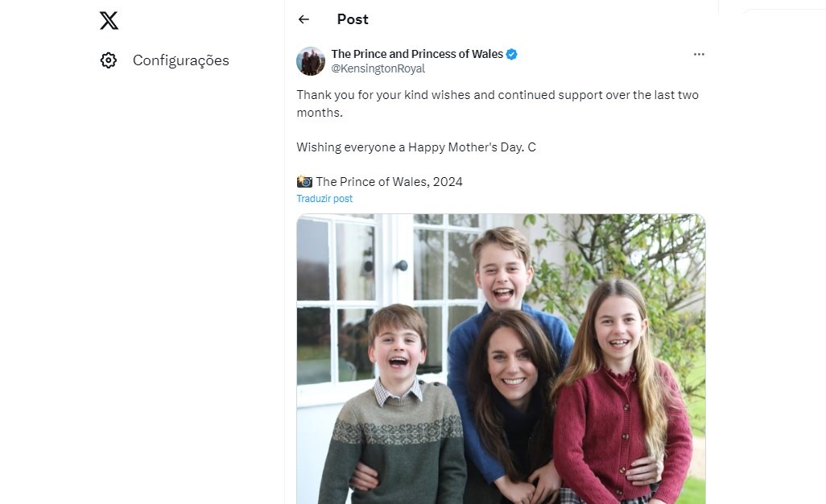Screen dimensions: 826x504
Task: Open the three-dot more options menu
Action: [699, 54]
